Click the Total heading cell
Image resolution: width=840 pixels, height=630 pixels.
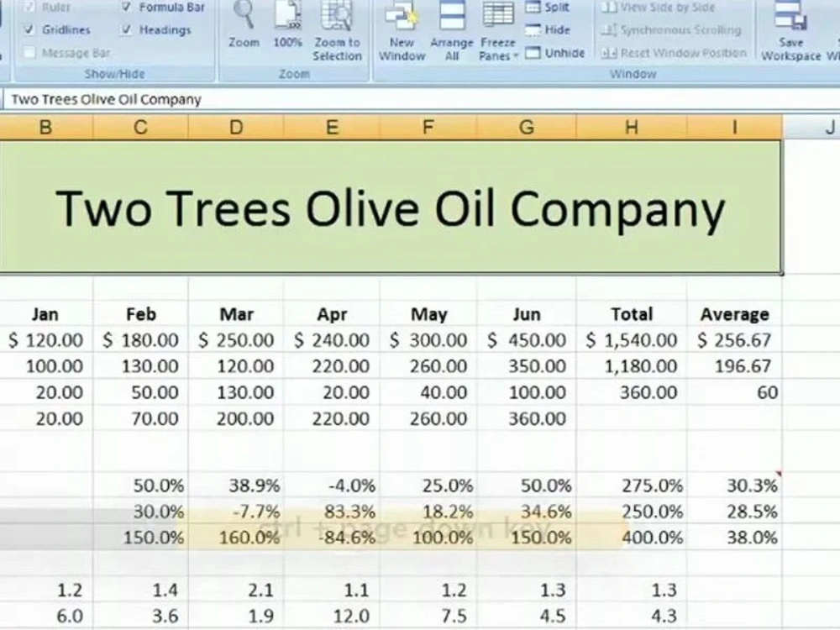(x=632, y=314)
